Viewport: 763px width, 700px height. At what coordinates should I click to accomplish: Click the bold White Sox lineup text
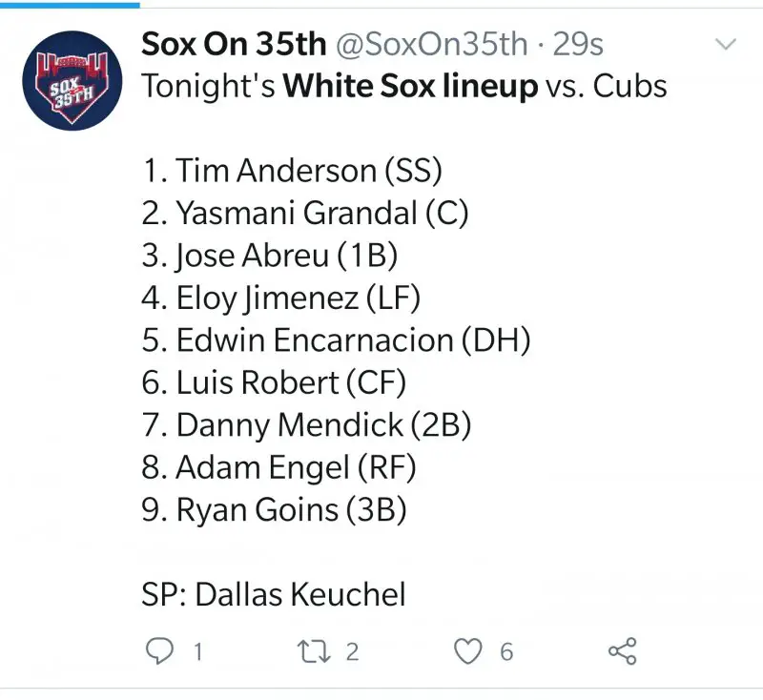(411, 87)
